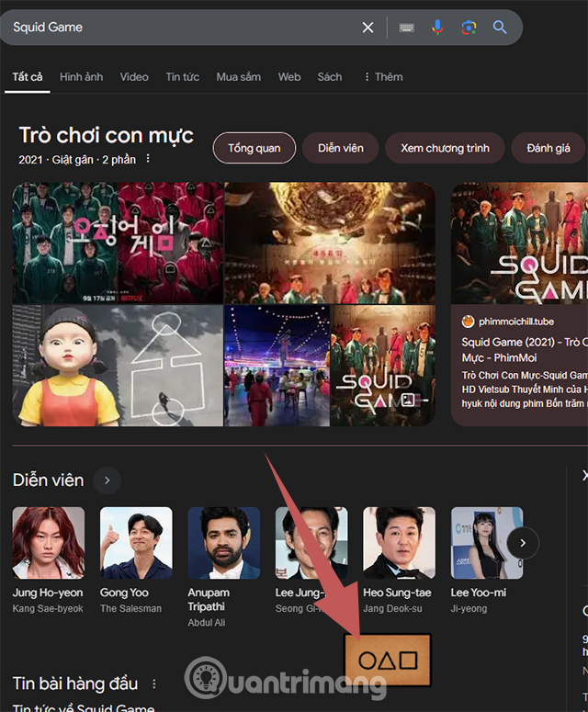
Task: Click the Squid Game shapes card icon
Action: click(x=388, y=659)
